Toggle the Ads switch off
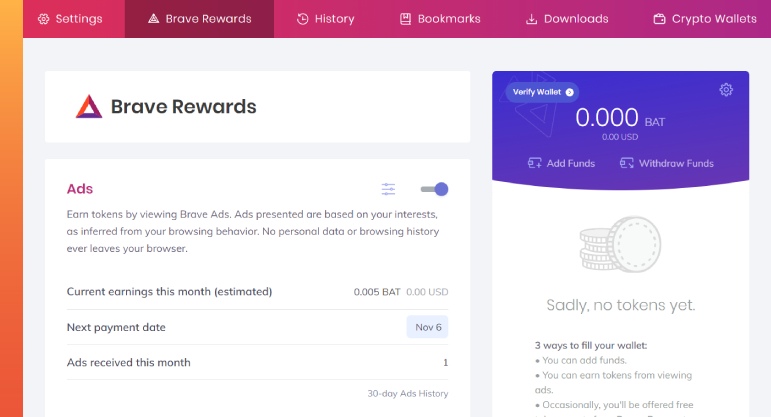771x417 pixels. coord(435,189)
